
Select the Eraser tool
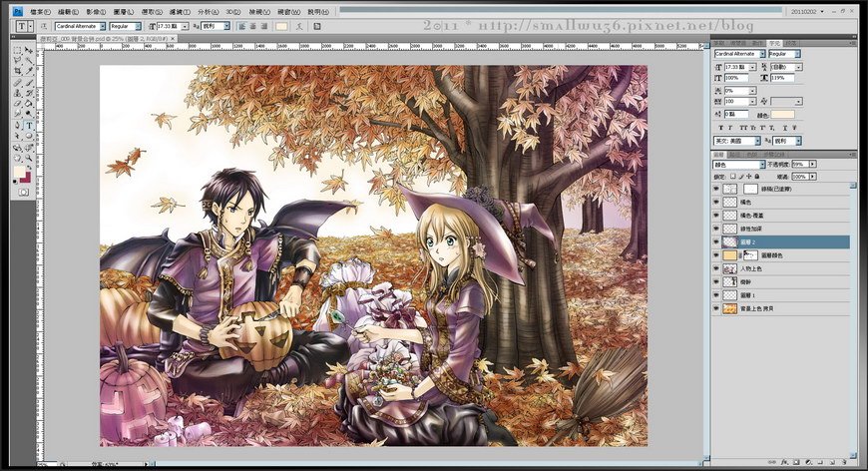(x=18, y=104)
